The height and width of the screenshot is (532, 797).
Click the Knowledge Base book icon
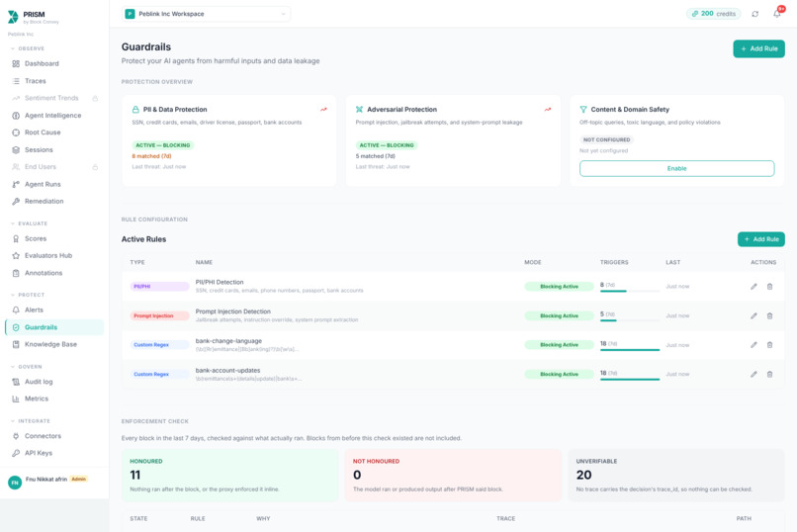[16, 344]
